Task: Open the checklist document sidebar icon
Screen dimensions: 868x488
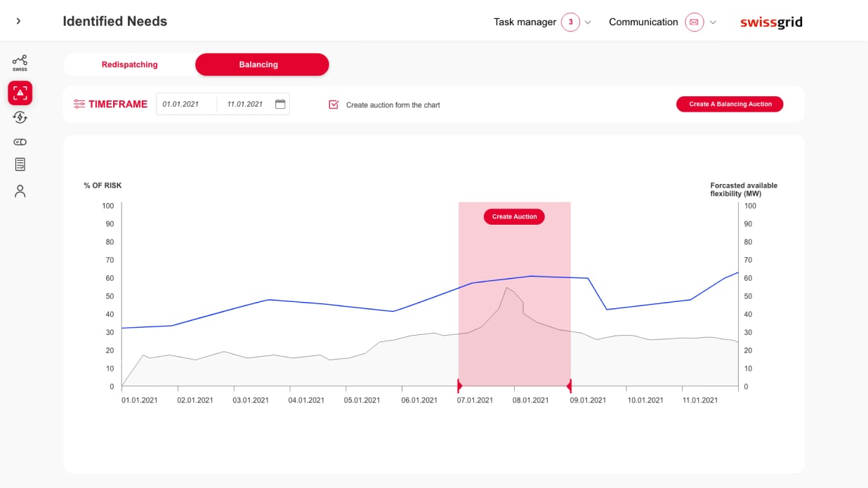Action: pyautogui.click(x=20, y=164)
